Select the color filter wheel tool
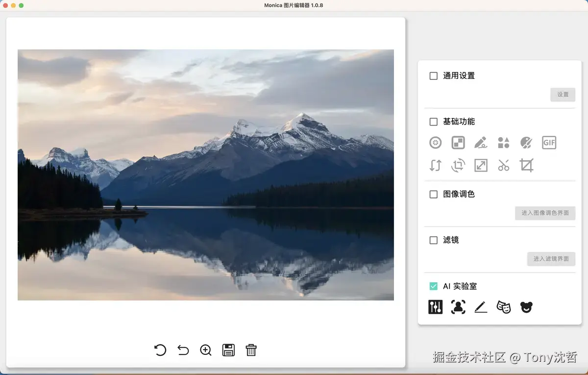 click(x=435, y=143)
